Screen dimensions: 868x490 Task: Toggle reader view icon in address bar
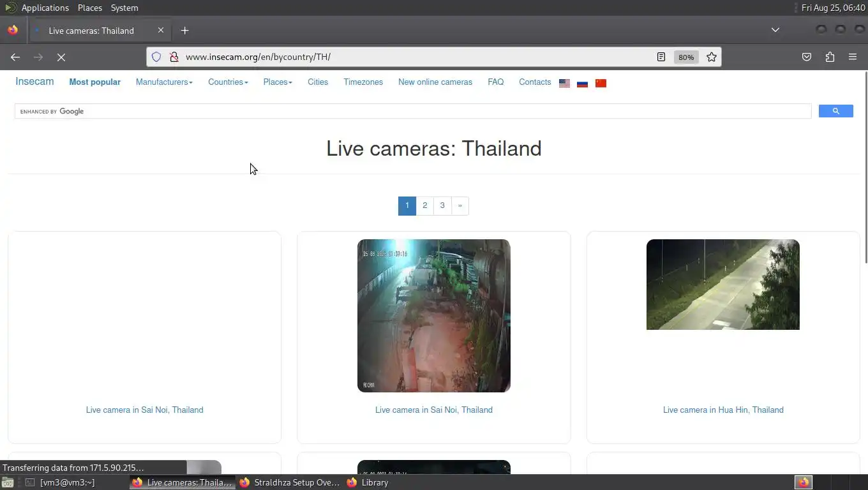pos(661,57)
